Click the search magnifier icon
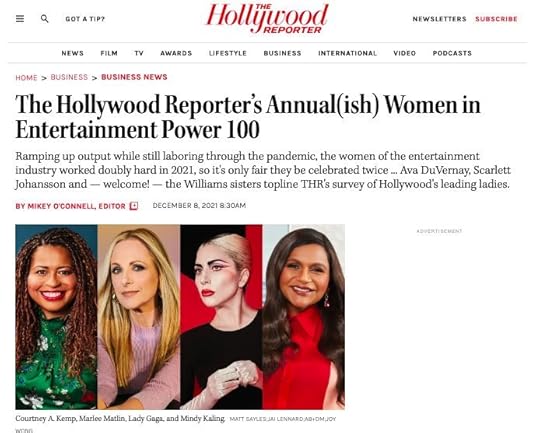540x433 pixels. pos(44,19)
